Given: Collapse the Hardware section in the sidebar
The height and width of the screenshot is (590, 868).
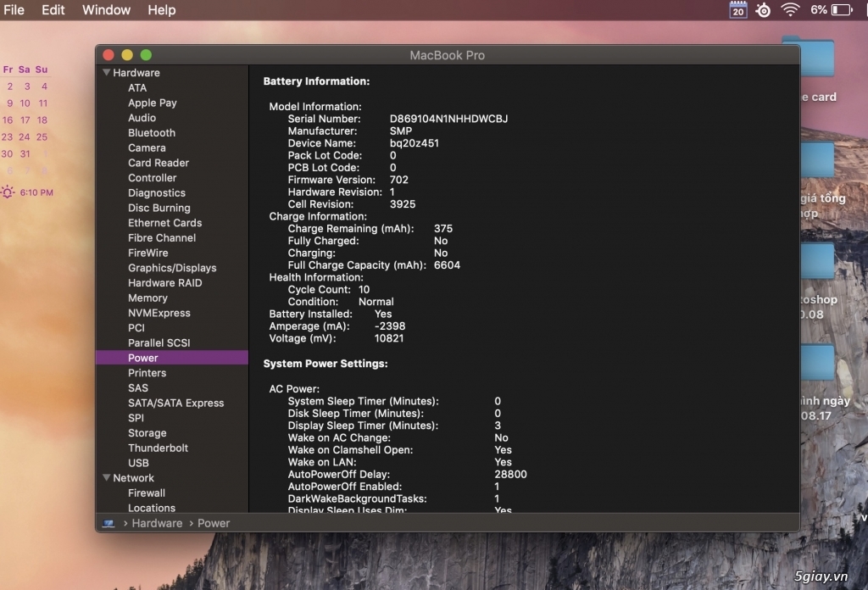Looking at the screenshot, I should coord(106,72).
